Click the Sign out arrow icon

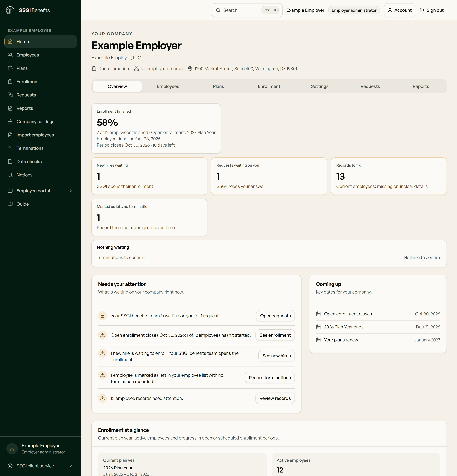[x=422, y=10]
